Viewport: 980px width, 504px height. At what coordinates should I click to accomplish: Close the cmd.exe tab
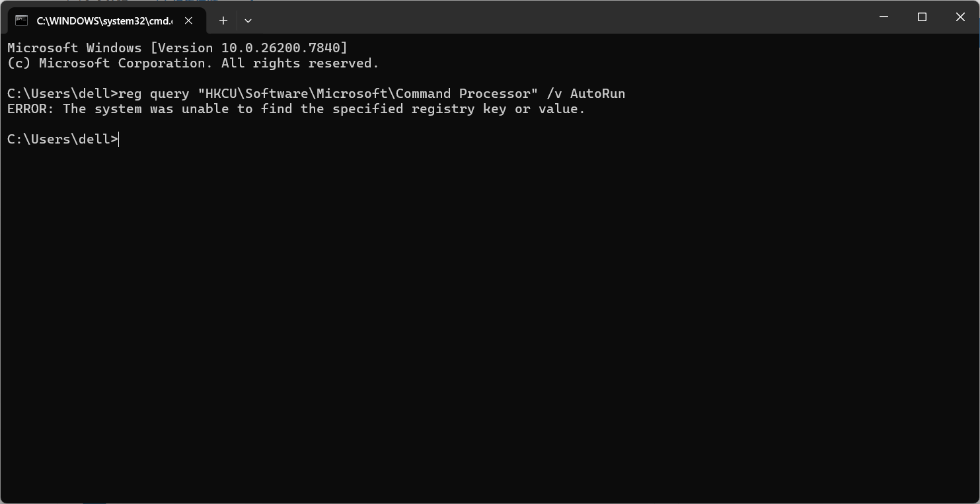188,21
